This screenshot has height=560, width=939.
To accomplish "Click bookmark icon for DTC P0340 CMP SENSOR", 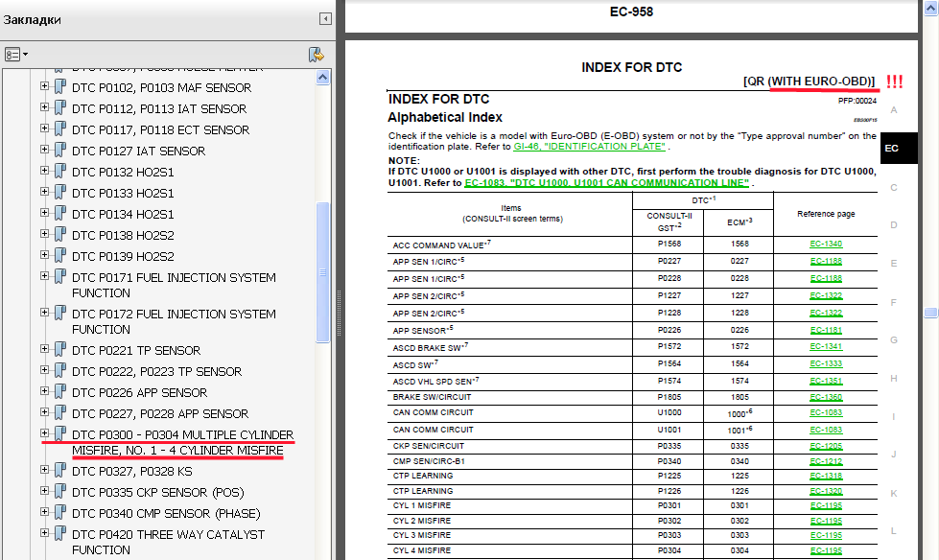I will (59, 513).
